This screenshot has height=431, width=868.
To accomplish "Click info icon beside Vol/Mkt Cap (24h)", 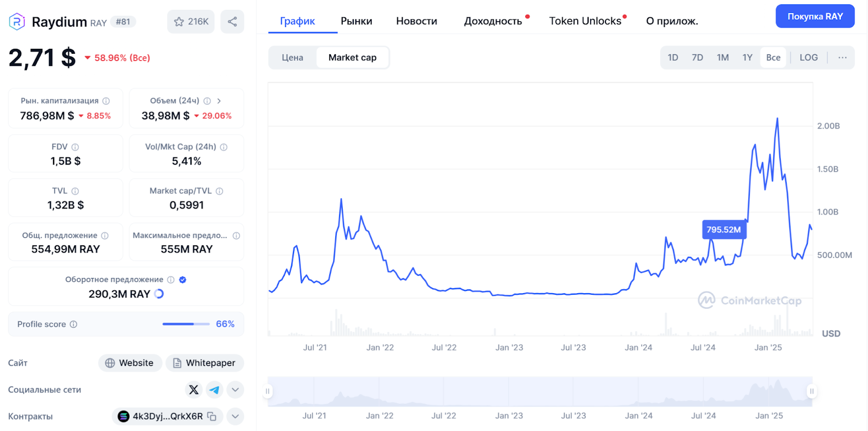I will 224,147.
